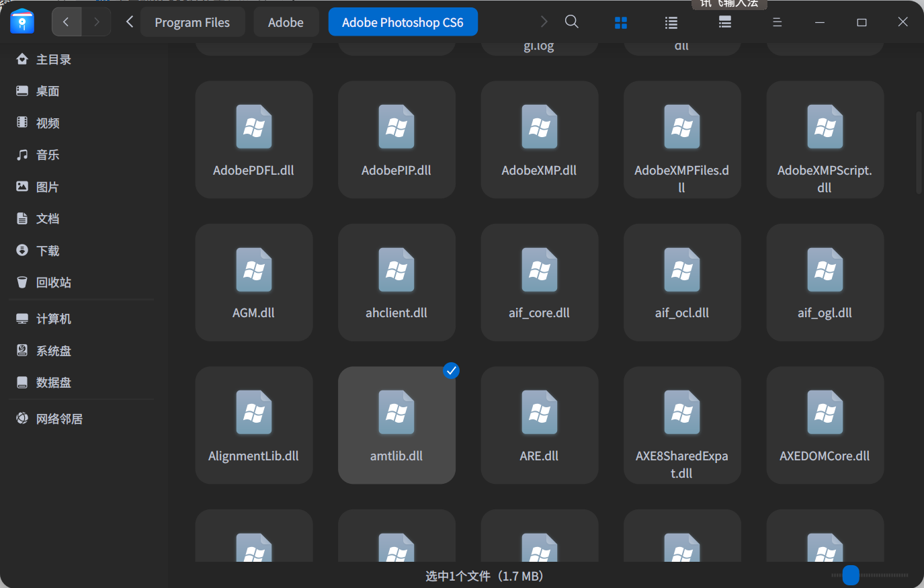Select the AlignmentLib.dll file icon
Image resolution: width=924 pixels, height=588 pixels.
click(x=254, y=413)
